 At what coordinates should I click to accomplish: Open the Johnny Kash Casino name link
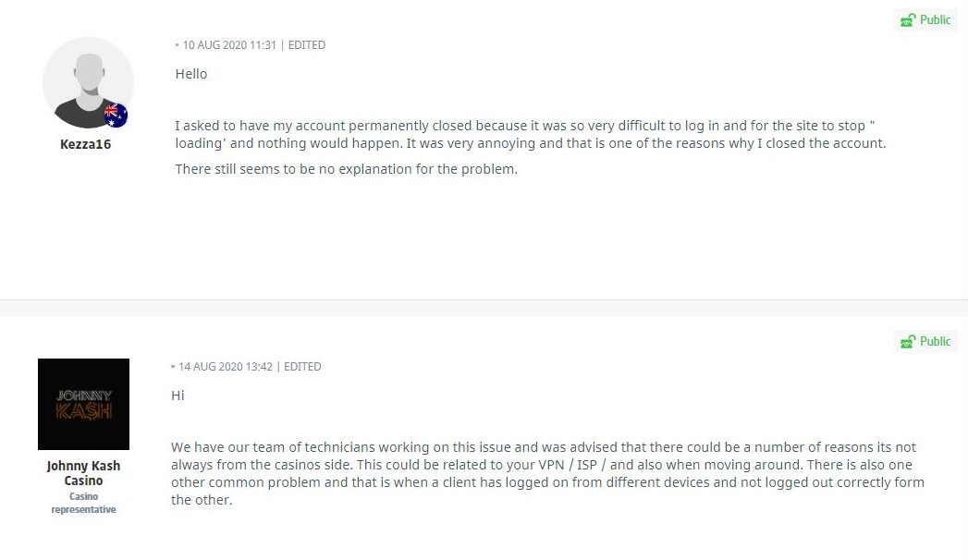(x=83, y=473)
